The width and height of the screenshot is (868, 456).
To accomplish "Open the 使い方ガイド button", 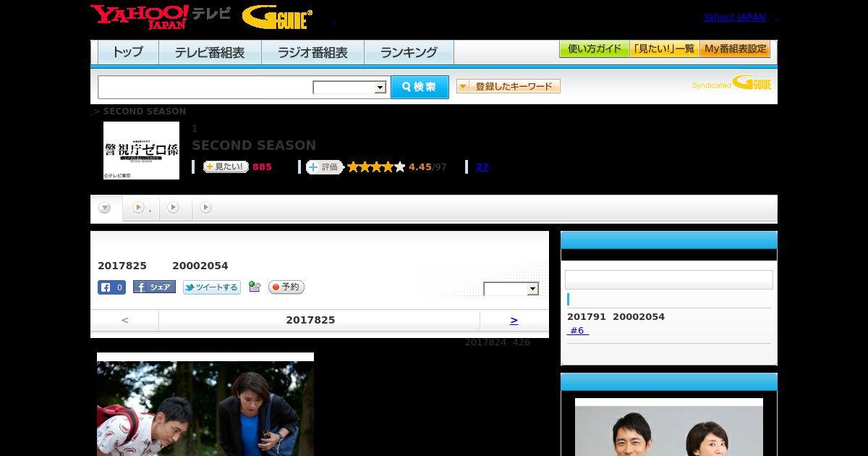I will tap(594, 49).
